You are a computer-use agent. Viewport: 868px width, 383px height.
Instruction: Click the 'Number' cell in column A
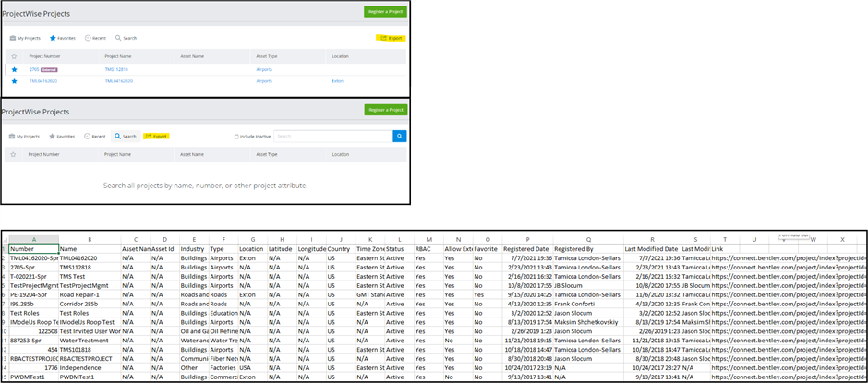coord(34,249)
